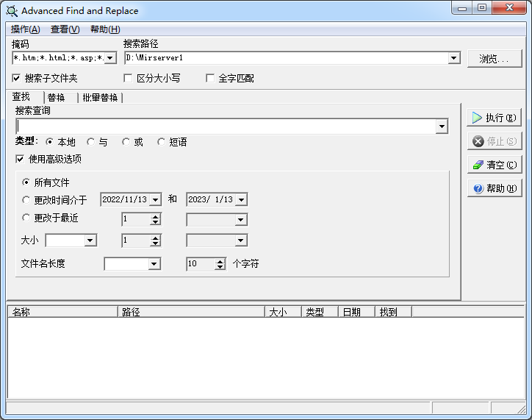This screenshot has height=420, width=532.
Task: Click the 浏览... browse button
Action: coord(494,59)
